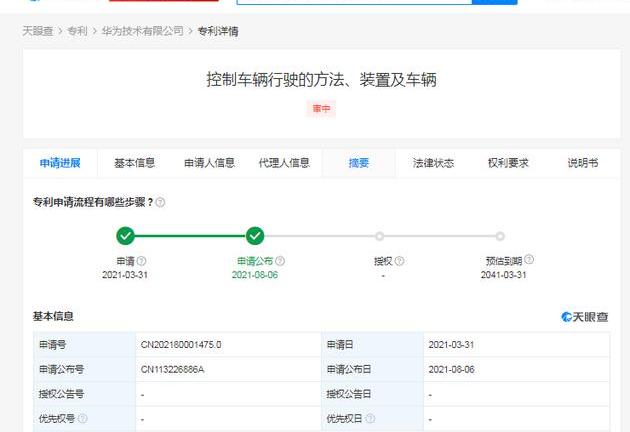Open the 申请人信息 tab

point(209,163)
